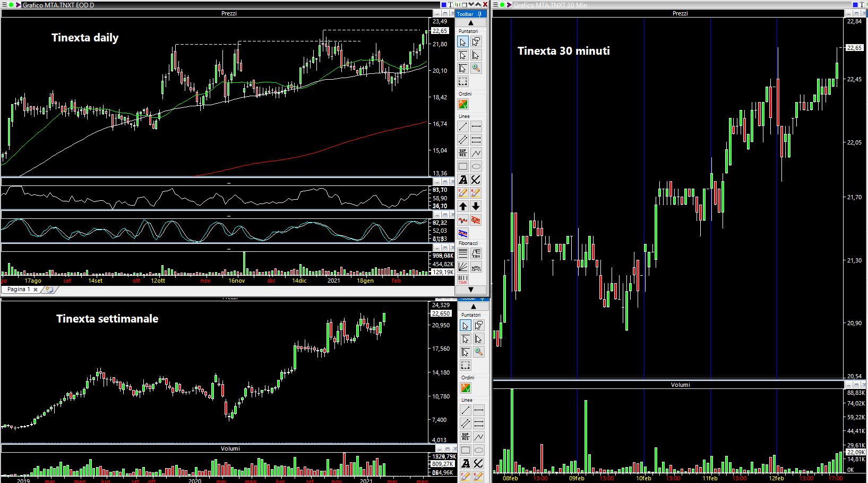
Task: Select the ellipse shape tool in upper toolbar
Action: (476, 166)
